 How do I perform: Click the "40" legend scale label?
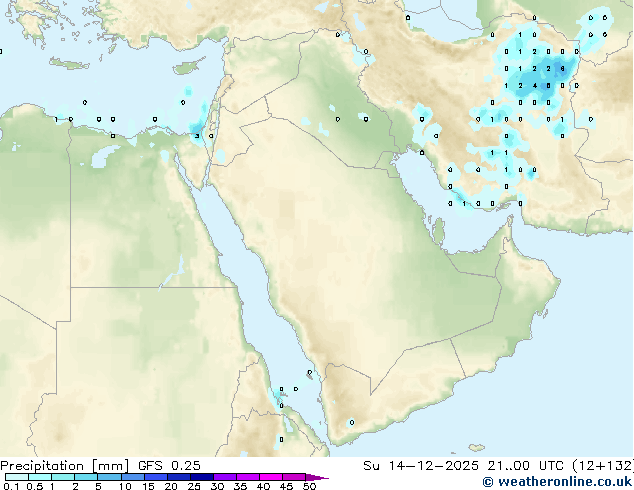(263, 486)
